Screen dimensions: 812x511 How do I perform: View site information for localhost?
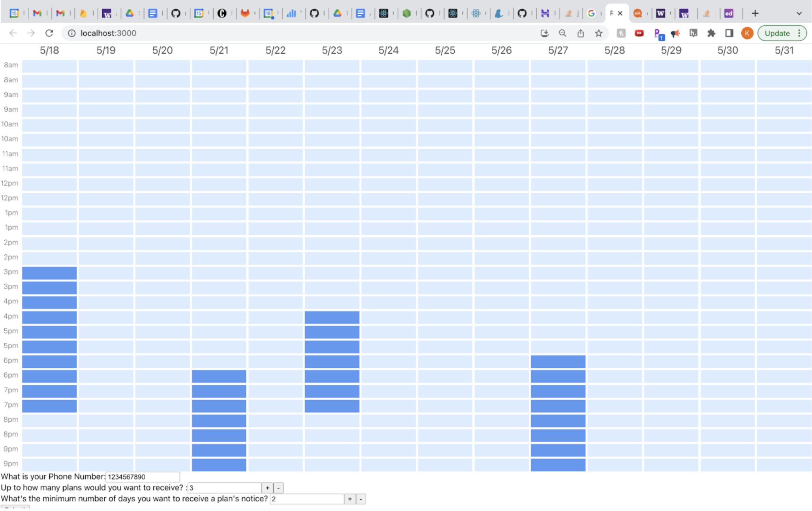(x=71, y=33)
